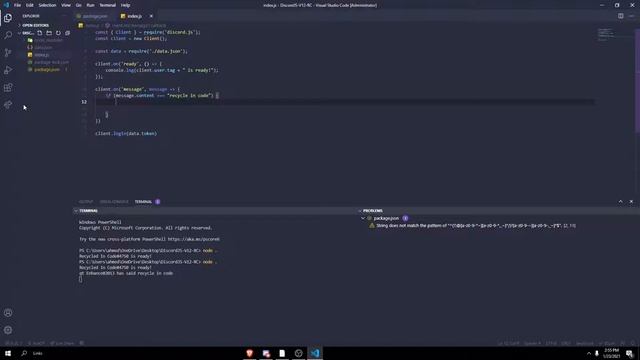Open the document app in taskbar
640x360 pixels.
point(282,353)
